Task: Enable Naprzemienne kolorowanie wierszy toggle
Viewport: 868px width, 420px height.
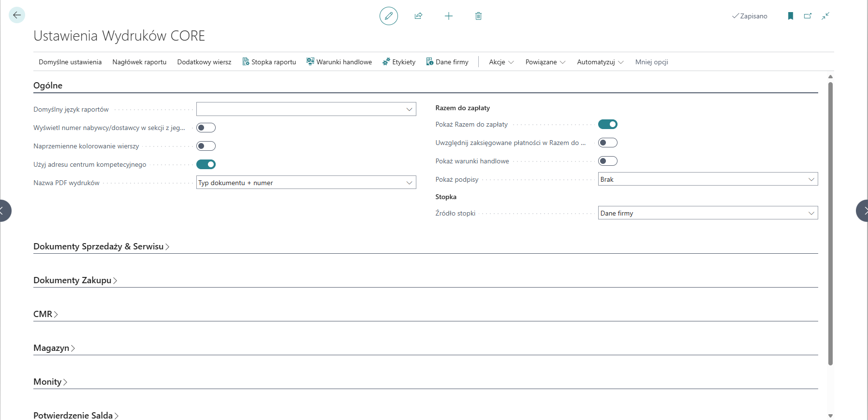Action: pyautogui.click(x=206, y=146)
